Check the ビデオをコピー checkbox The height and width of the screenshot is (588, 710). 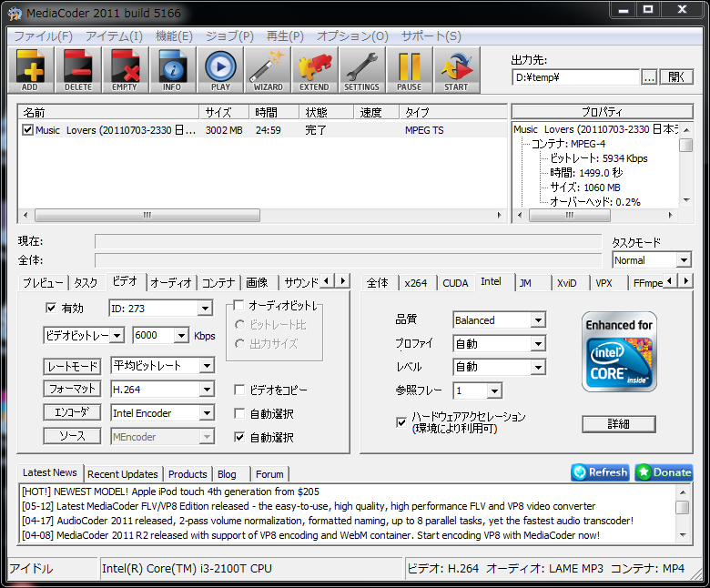pos(239,390)
